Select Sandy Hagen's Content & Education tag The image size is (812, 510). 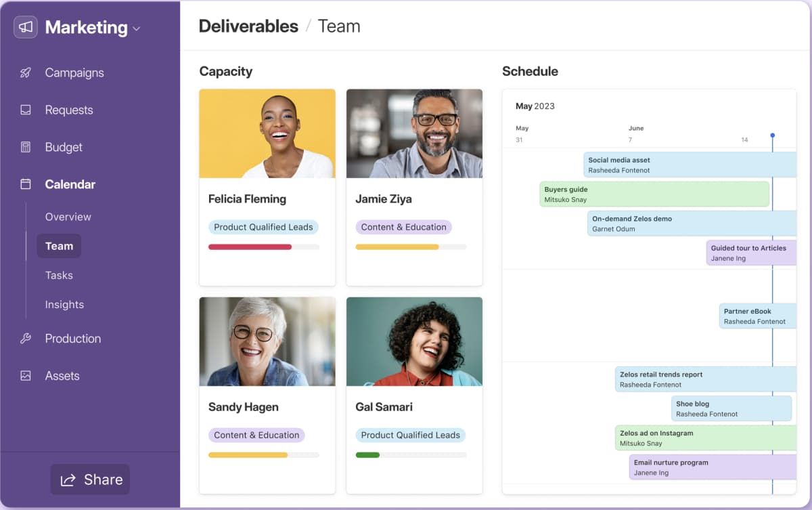point(256,435)
